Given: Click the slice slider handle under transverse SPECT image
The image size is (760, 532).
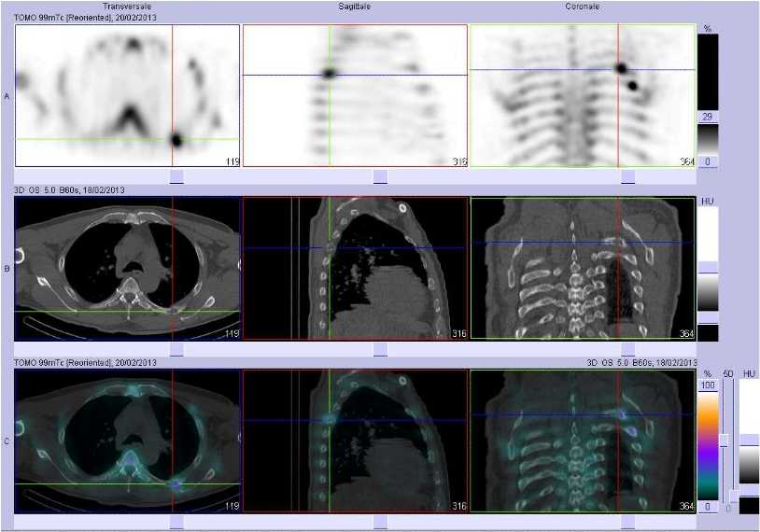Looking at the screenshot, I should pos(176,177).
